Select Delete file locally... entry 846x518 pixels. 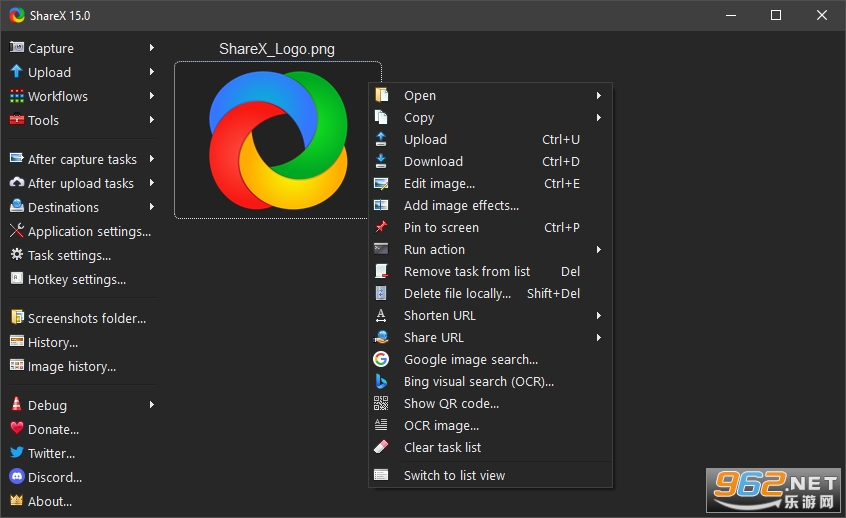click(x=490, y=293)
